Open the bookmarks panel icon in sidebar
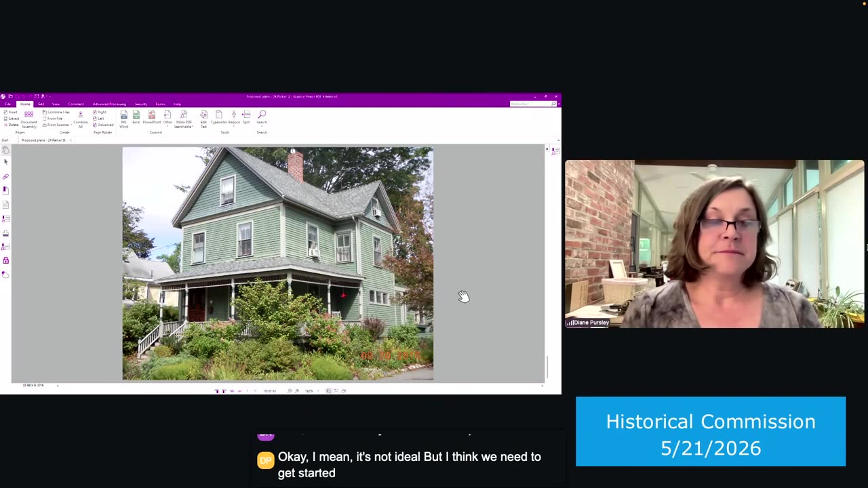This screenshot has height=488, width=868. 5,190
